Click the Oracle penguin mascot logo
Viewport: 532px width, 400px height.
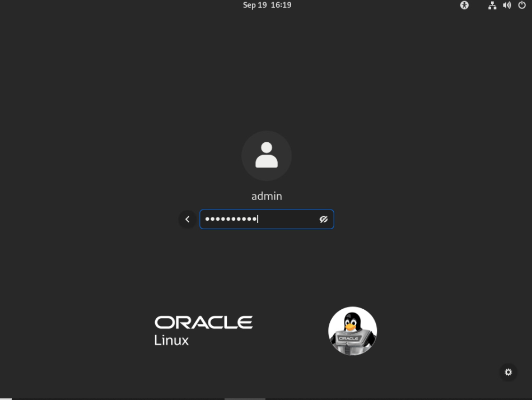(352, 331)
